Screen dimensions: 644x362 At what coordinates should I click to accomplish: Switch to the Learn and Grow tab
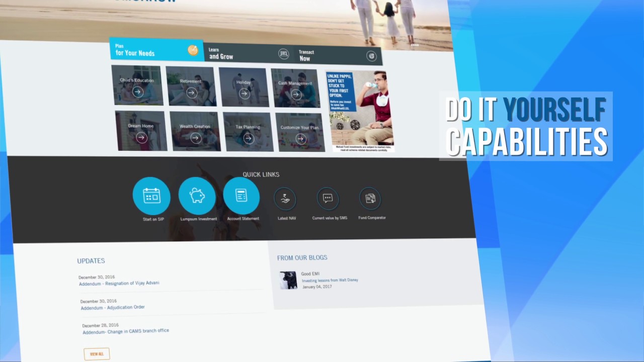pyautogui.click(x=249, y=53)
